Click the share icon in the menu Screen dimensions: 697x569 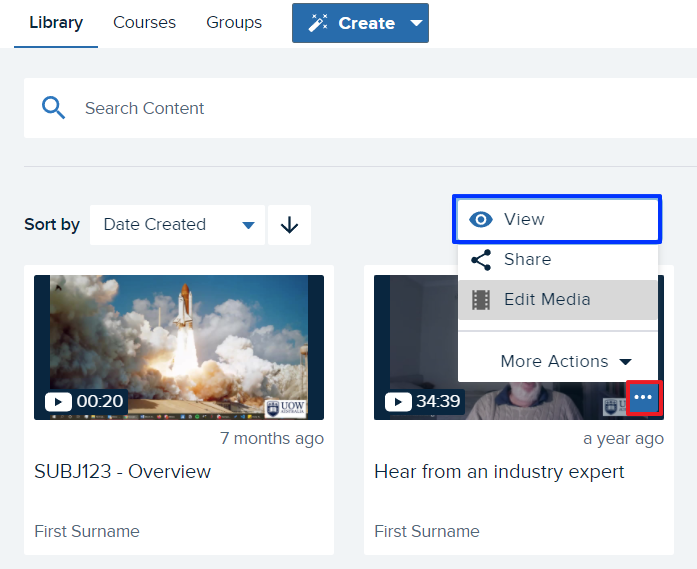pos(481,260)
